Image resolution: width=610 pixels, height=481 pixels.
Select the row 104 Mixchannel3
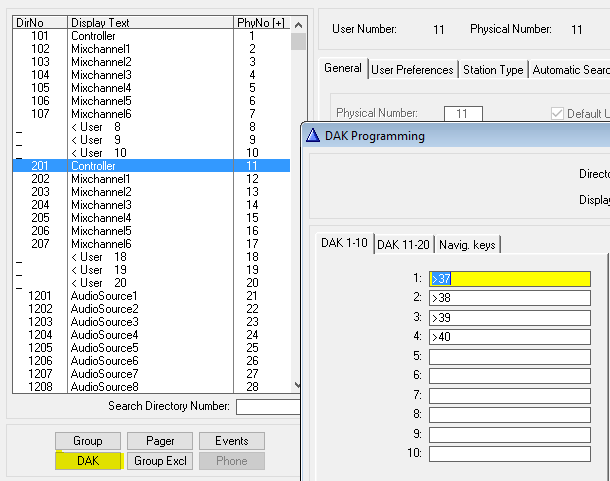point(150,75)
